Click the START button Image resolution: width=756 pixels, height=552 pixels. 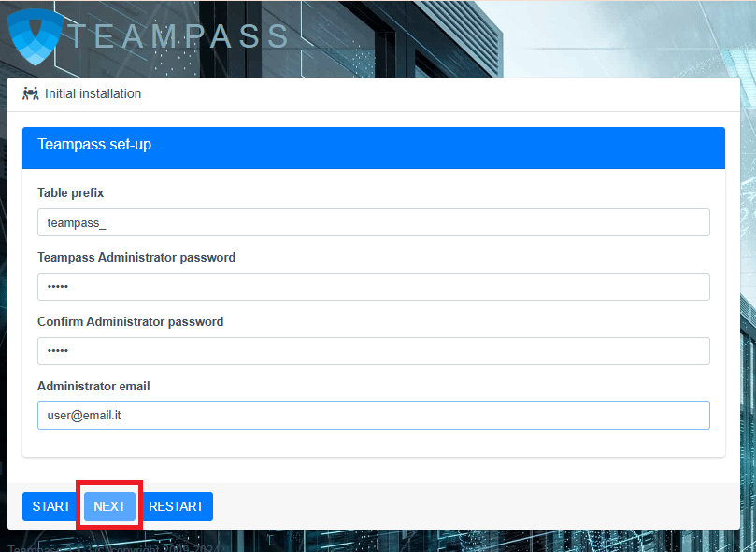point(51,506)
